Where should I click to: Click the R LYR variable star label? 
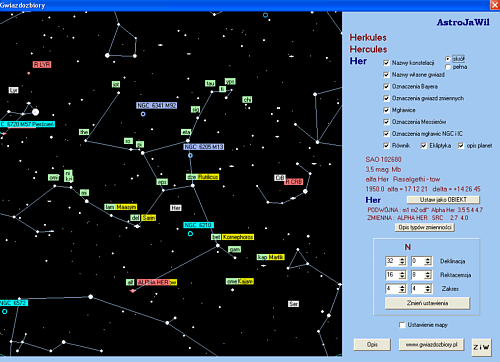coord(42,64)
